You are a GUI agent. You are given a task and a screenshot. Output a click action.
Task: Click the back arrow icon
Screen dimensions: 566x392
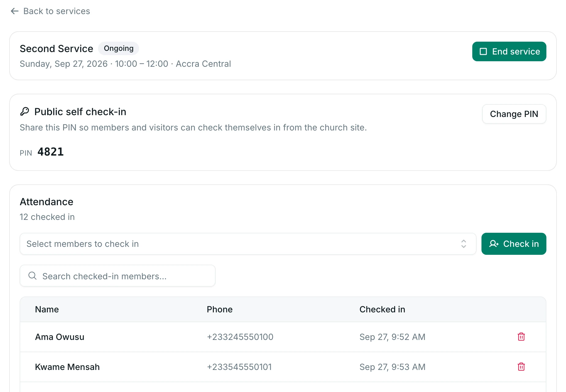click(15, 11)
